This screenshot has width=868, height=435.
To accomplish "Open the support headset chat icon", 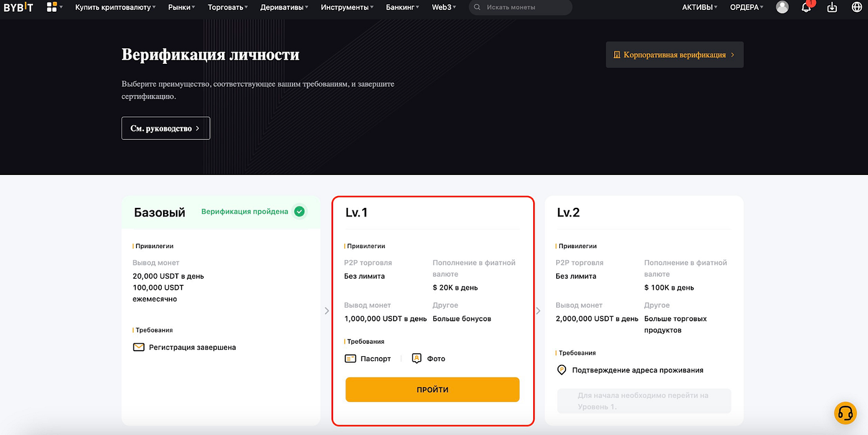I will (x=845, y=413).
